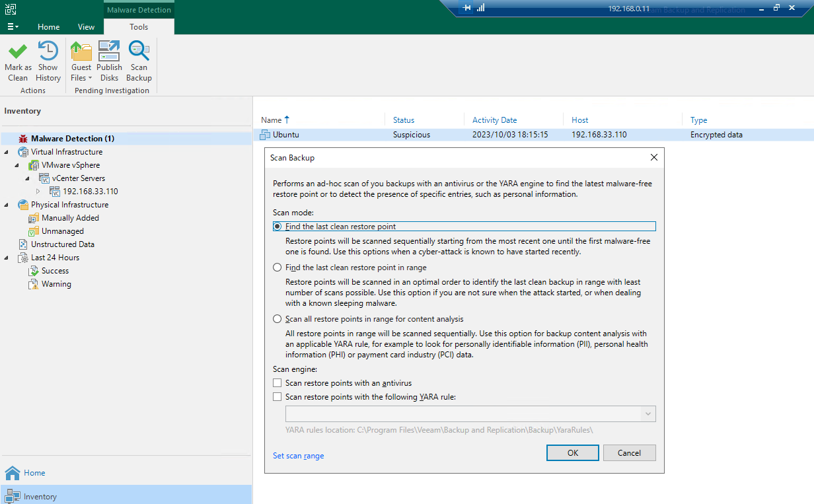Select the Tools ribbon tab
Screen dimensions: 814x504
click(139, 27)
